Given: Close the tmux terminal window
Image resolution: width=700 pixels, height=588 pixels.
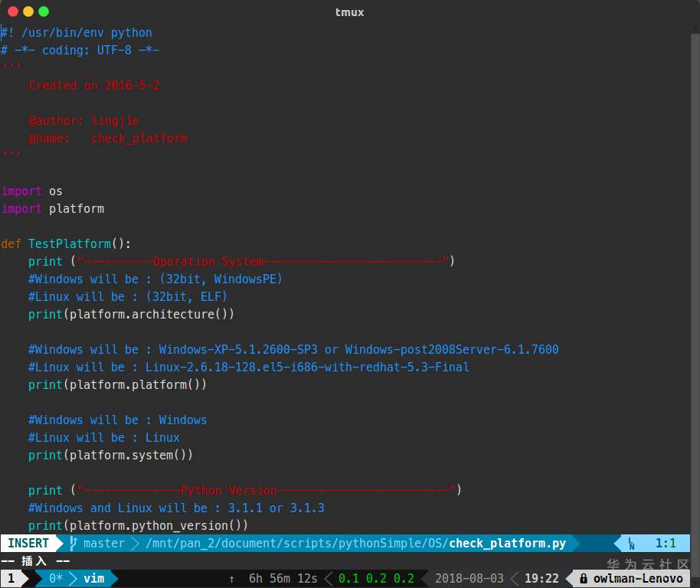Looking at the screenshot, I should pyautogui.click(x=13, y=11).
